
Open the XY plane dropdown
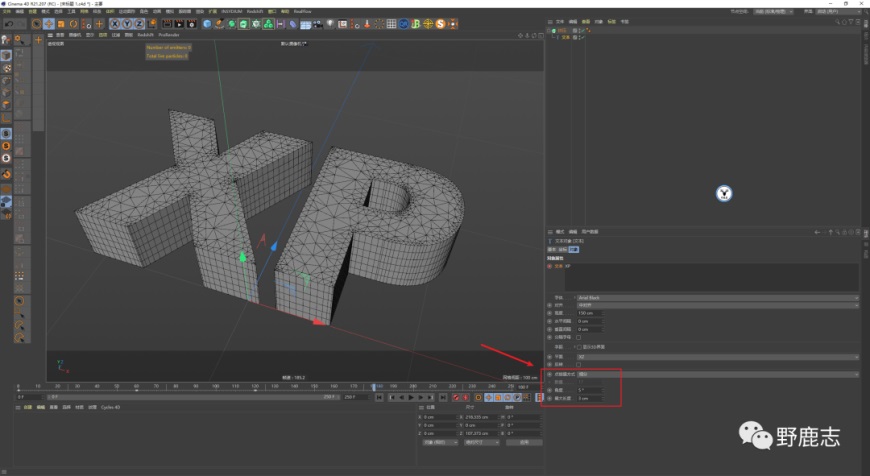click(x=717, y=357)
